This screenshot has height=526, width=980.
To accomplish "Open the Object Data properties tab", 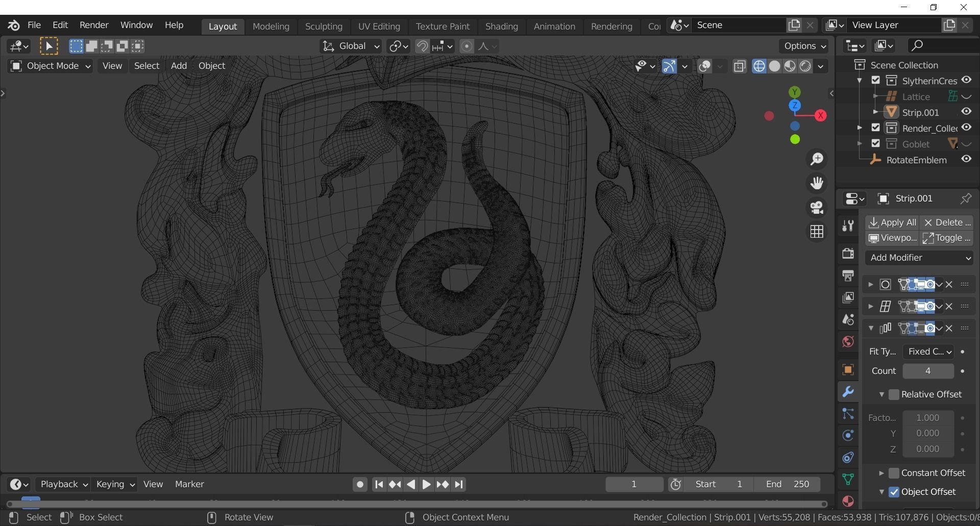I will (848, 479).
